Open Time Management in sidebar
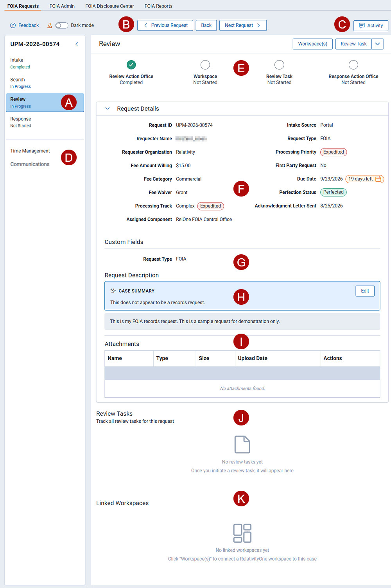 (30, 151)
